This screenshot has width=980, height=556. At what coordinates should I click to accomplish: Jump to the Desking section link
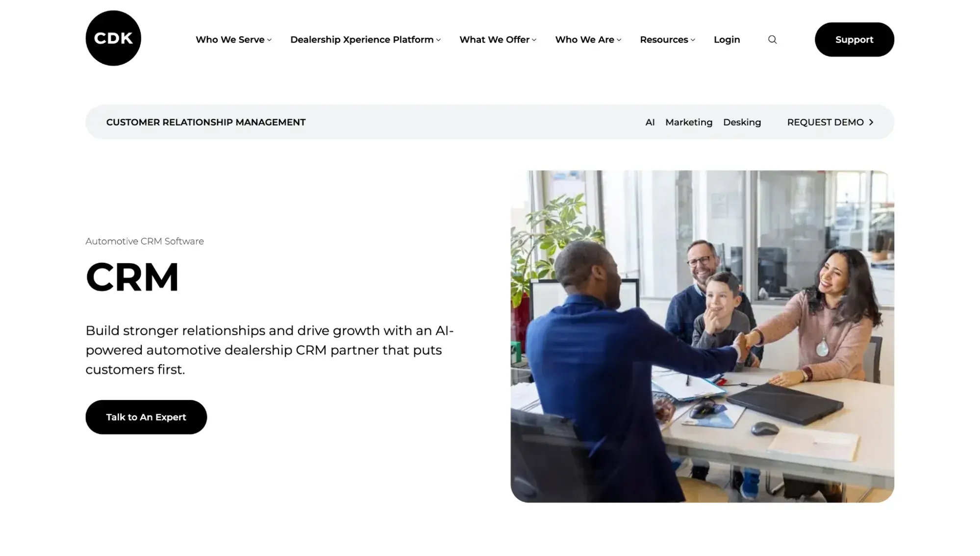coord(742,122)
